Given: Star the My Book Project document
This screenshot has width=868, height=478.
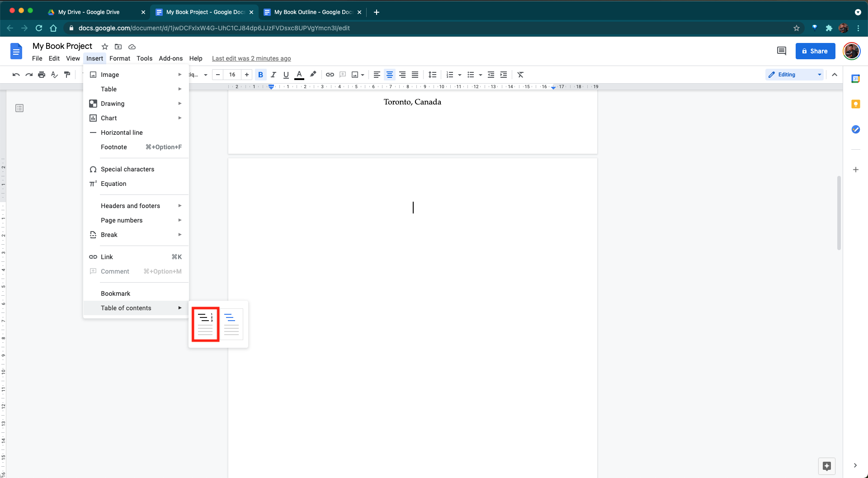Looking at the screenshot, I should click(105, 47).
